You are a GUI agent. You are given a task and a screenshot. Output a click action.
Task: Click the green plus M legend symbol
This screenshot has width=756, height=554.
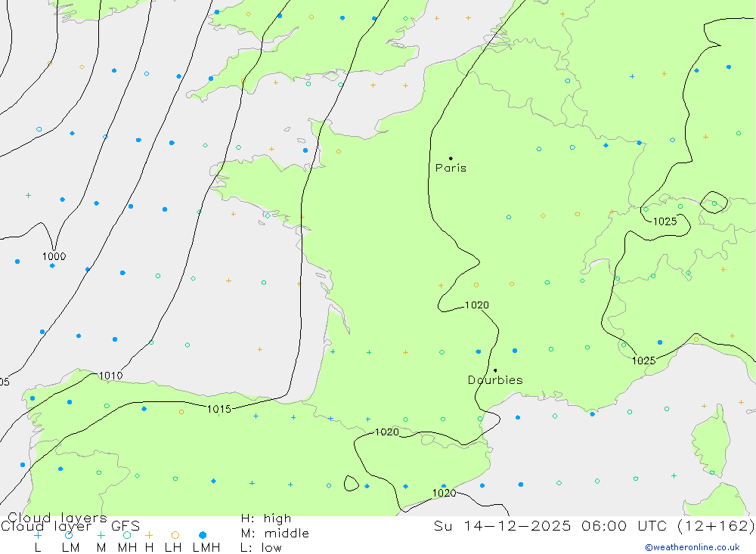101,535
